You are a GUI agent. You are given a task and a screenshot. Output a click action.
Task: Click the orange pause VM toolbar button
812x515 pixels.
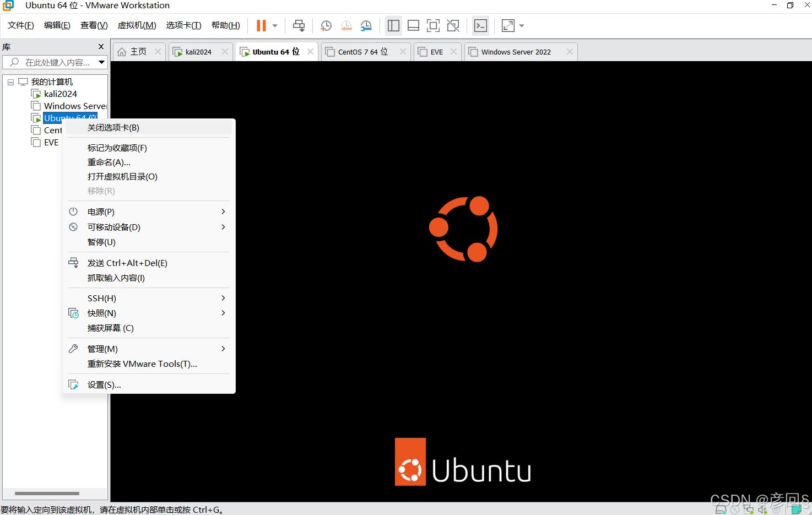[261, 25]
